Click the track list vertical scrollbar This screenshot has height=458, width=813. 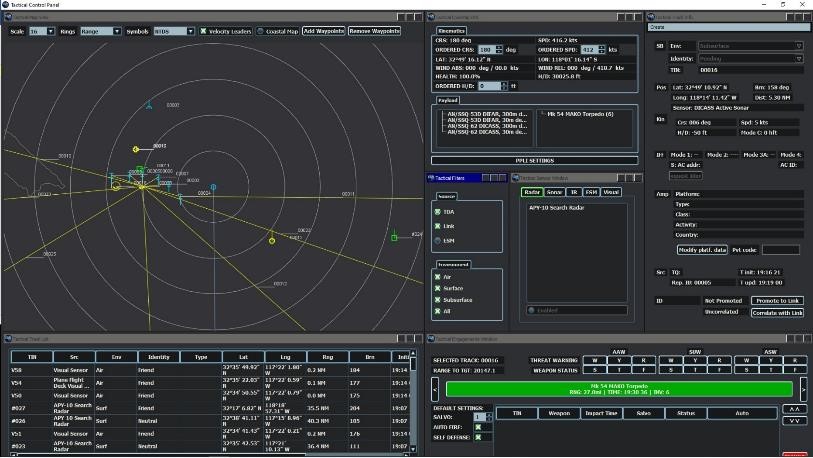pyautogui.click(x=413, y=401)
